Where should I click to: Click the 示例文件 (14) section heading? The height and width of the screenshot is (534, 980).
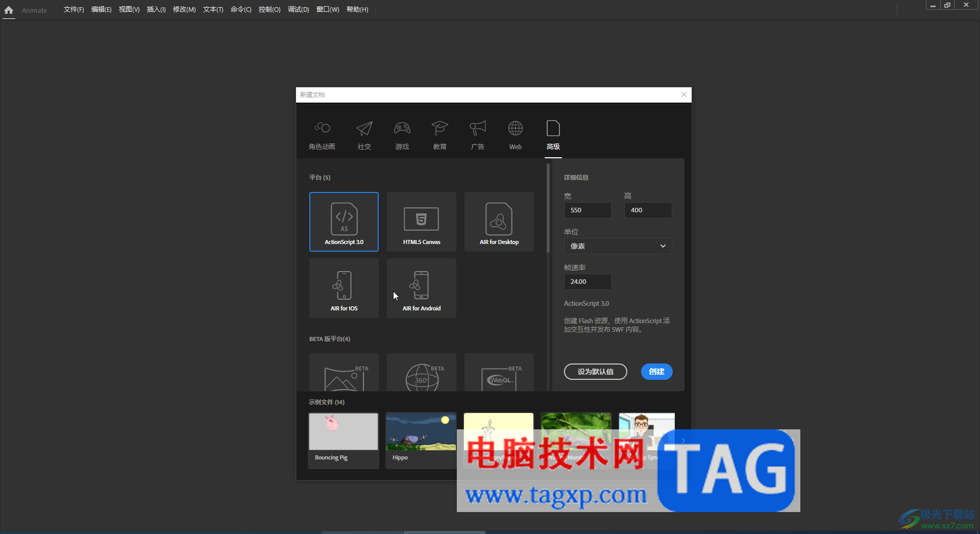click(327, 402)
